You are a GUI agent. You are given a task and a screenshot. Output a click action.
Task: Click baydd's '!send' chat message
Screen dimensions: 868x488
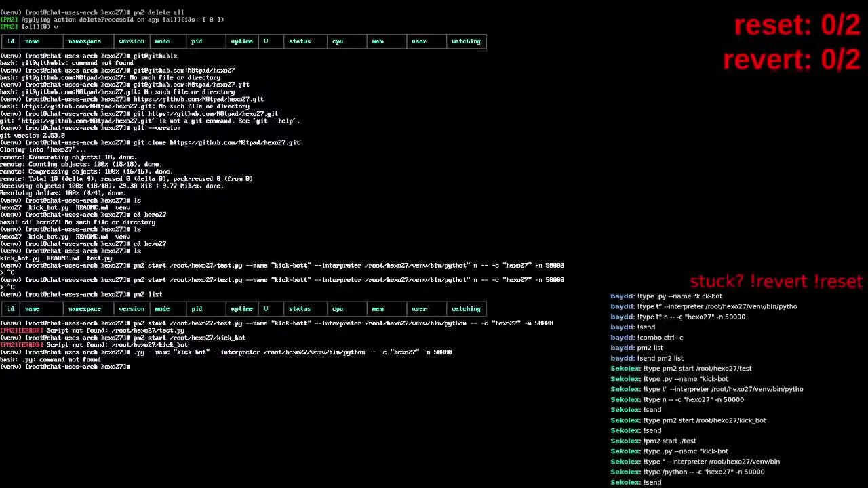633,327
